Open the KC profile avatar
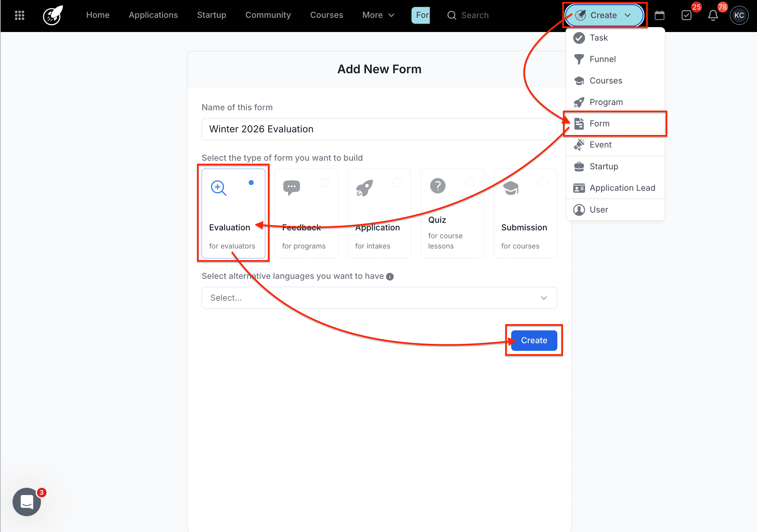757x532 pixels. pos(739,15)
